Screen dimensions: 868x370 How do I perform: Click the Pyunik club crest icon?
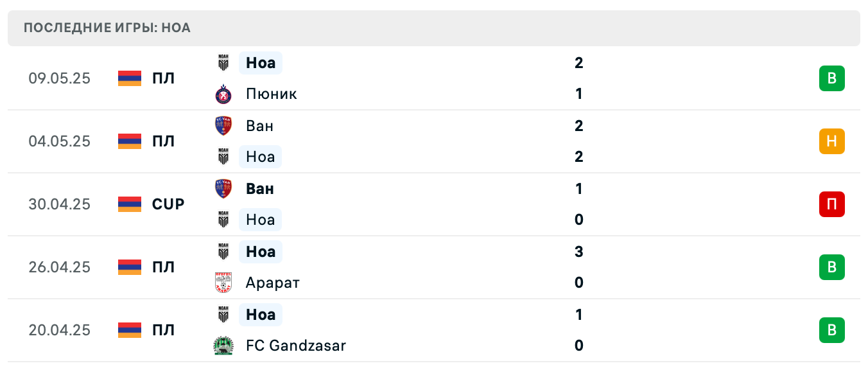pos(223,94)
